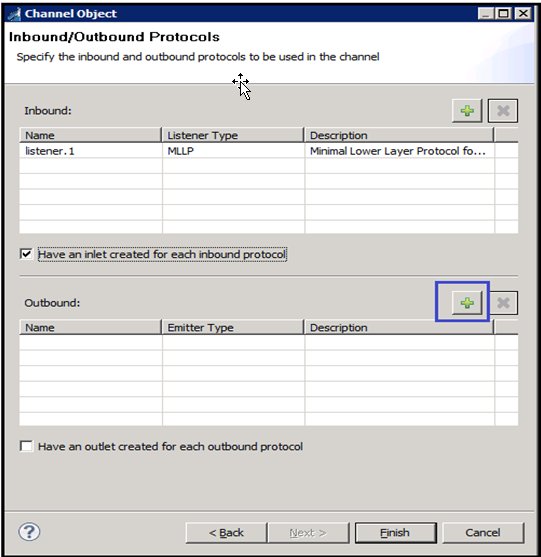Click the inbound Description column header
The image size is (541, 557).
(x=399, y=135)
